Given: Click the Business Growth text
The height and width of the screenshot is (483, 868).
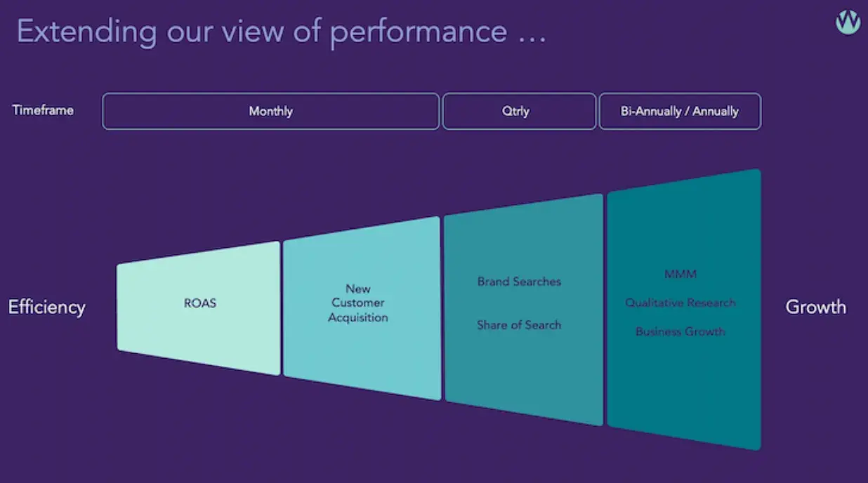Looking at the screenshot, I should (x=680, y=331).
